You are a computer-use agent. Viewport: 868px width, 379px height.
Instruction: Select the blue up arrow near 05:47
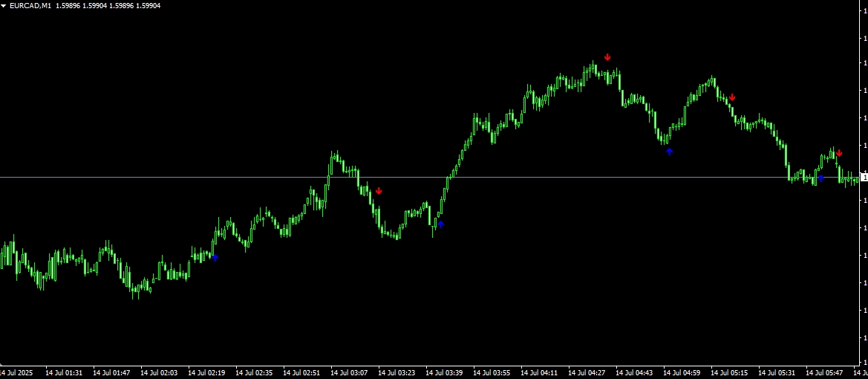tap(821, 178)
